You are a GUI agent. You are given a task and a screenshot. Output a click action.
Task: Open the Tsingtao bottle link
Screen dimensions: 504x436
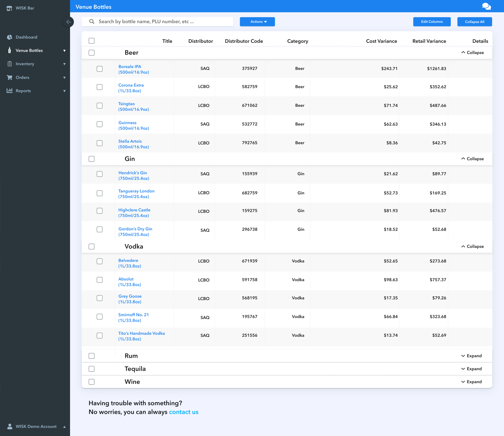[x=134, y=107]
